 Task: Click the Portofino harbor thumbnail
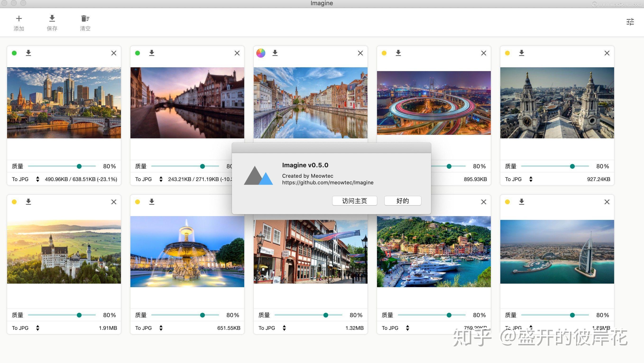pyautogui.click(x=434, y=251)
